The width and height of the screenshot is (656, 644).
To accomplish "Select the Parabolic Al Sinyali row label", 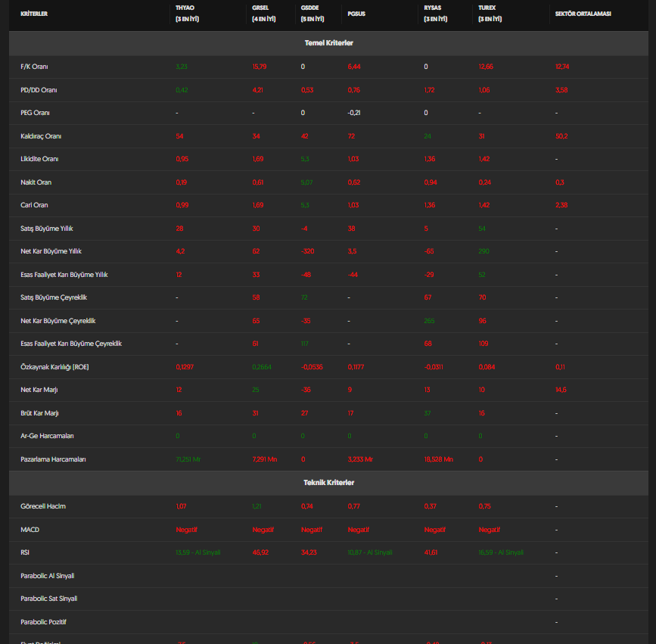I will point(47,576).
